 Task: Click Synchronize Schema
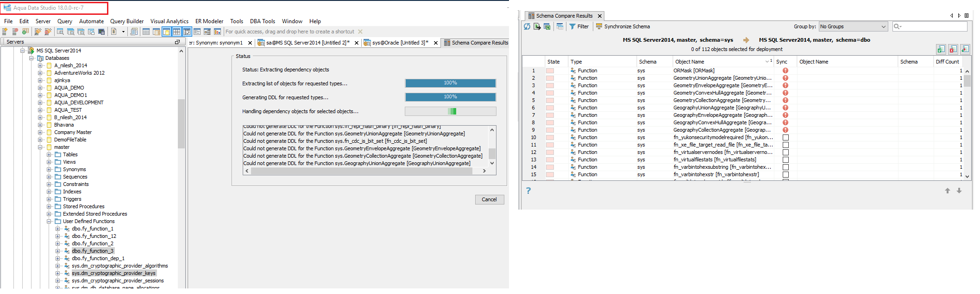click(623, 26)
